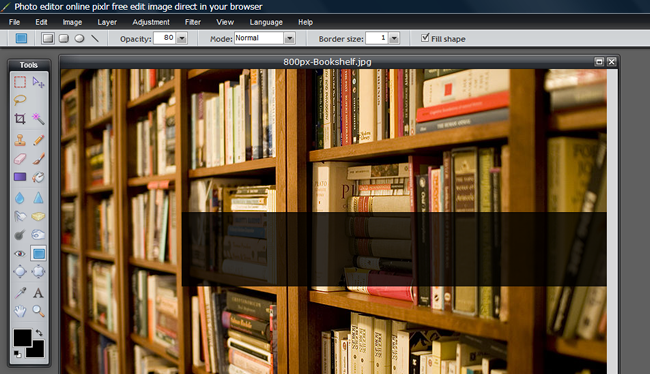This screenshot has width=650, height=374.
Task: Open the File menu
Action: 15,22
